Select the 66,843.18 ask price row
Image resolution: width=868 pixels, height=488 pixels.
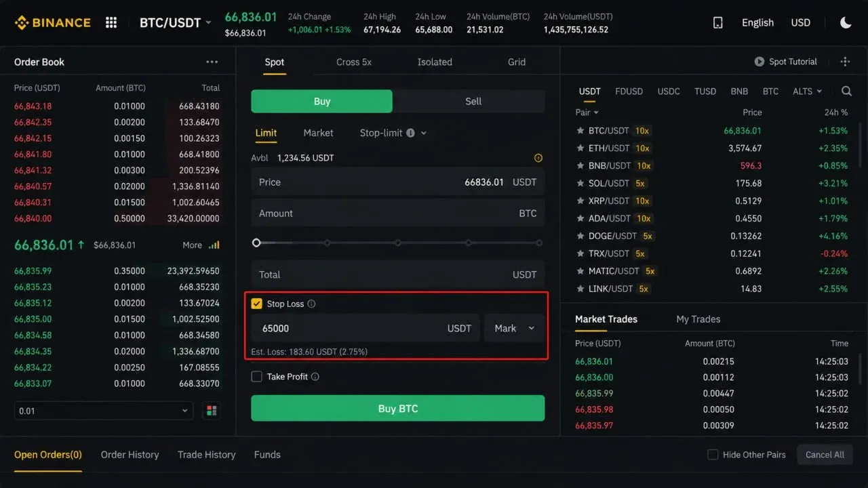pos(117,106)
